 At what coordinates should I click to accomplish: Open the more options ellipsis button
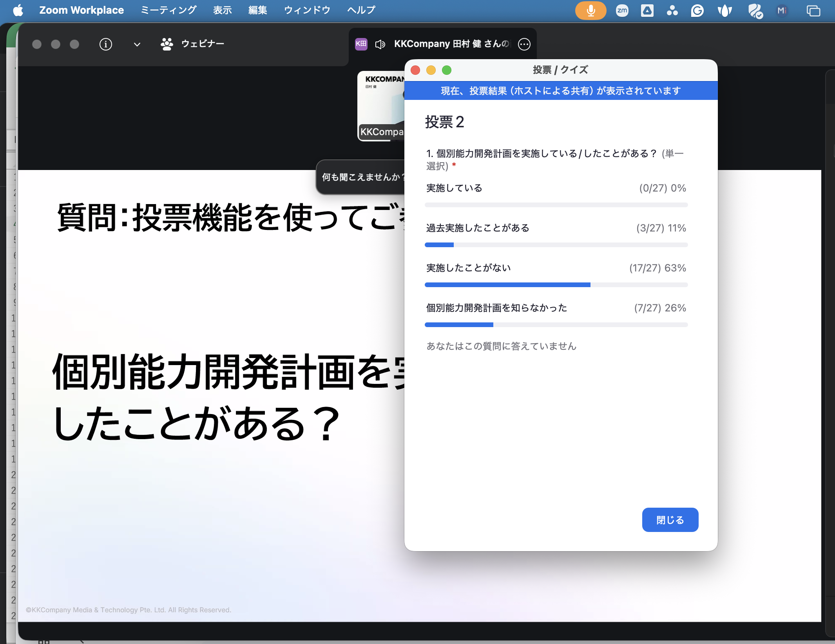tap(524, 44)
